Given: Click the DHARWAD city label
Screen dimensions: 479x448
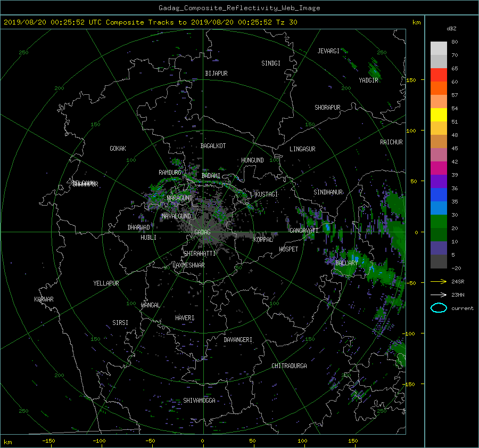Looking at the screenshot, I should 139,227.
